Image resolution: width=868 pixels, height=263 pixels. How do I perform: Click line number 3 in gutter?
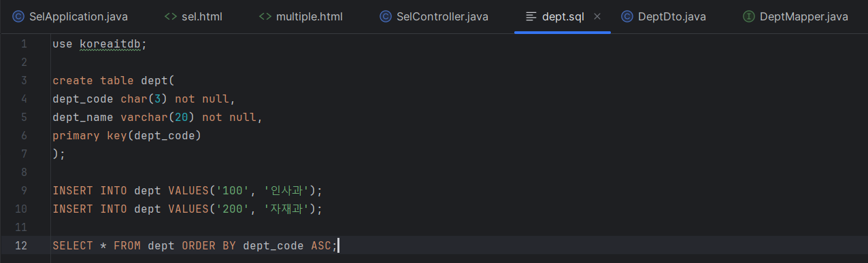point(24,80)
